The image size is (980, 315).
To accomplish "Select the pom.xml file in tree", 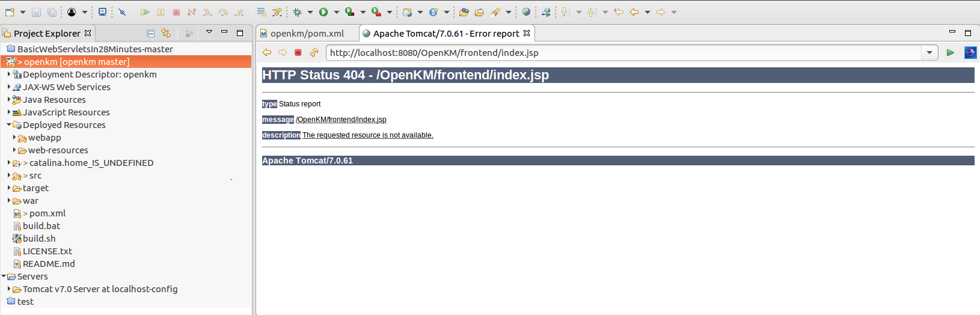I will (47, 213).
